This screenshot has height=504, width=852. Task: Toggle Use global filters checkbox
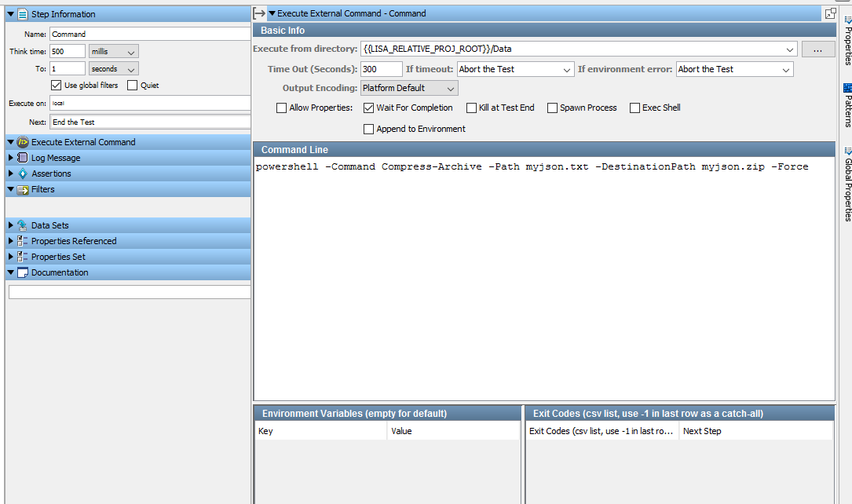pyautogui.click(x=56, y=86)
